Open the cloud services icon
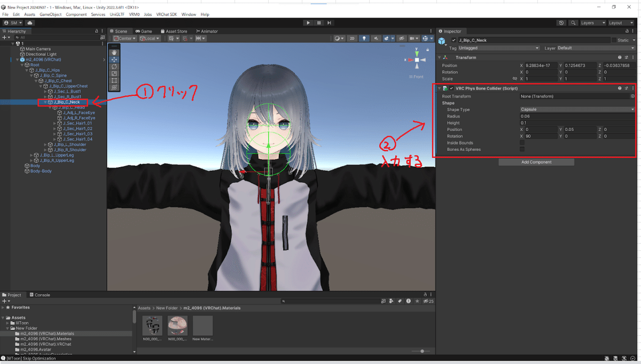The width and height of the screenshot is (641, 364). [x=29, y=23]
